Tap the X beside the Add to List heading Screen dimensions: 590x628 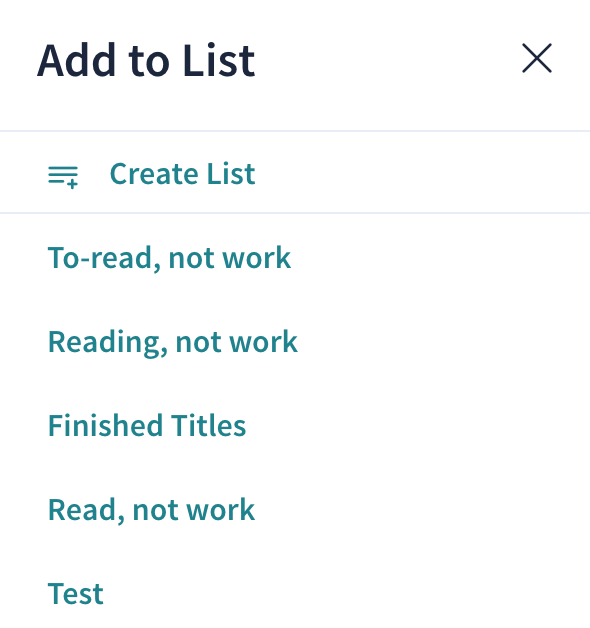point(537,58)
